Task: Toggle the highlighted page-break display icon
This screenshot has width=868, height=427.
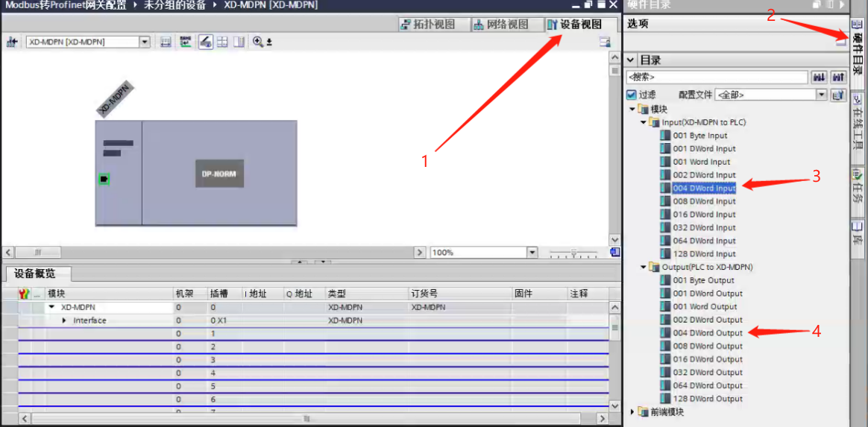Action: pos(206,42)
